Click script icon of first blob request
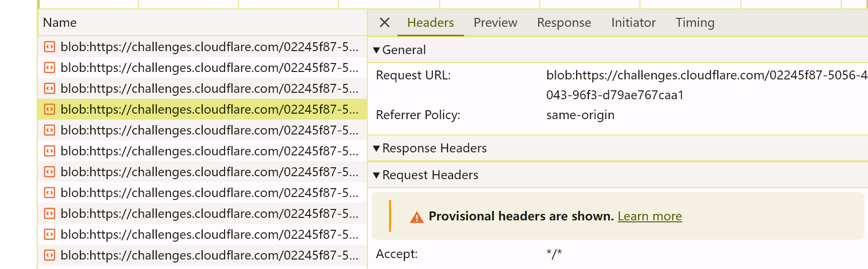This screenshot has height=269, width=868. click(x=50, y=47)
